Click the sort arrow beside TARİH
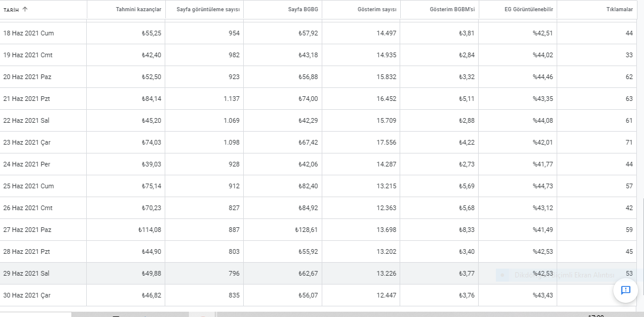Viewport: 644px width, 317px height. point(25,9)
